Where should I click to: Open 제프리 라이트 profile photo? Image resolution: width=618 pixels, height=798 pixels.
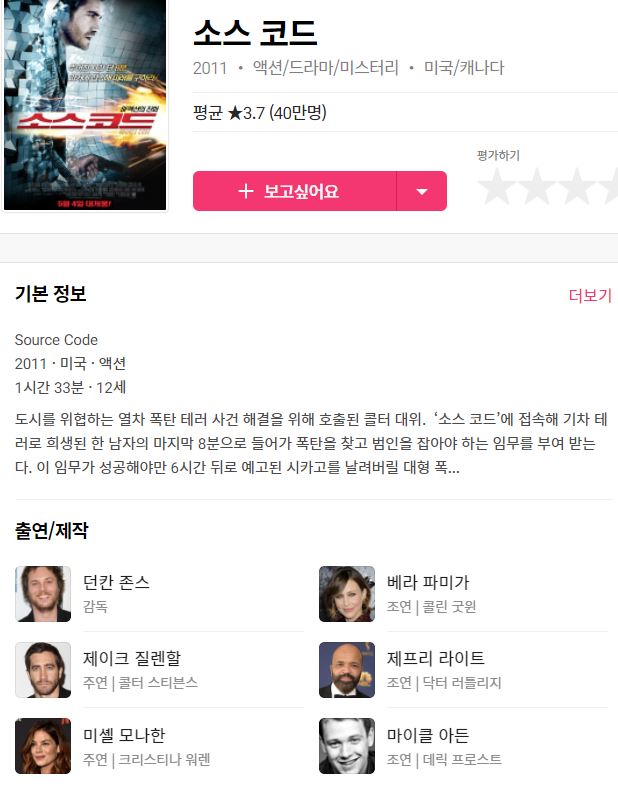tap(347, 670)
